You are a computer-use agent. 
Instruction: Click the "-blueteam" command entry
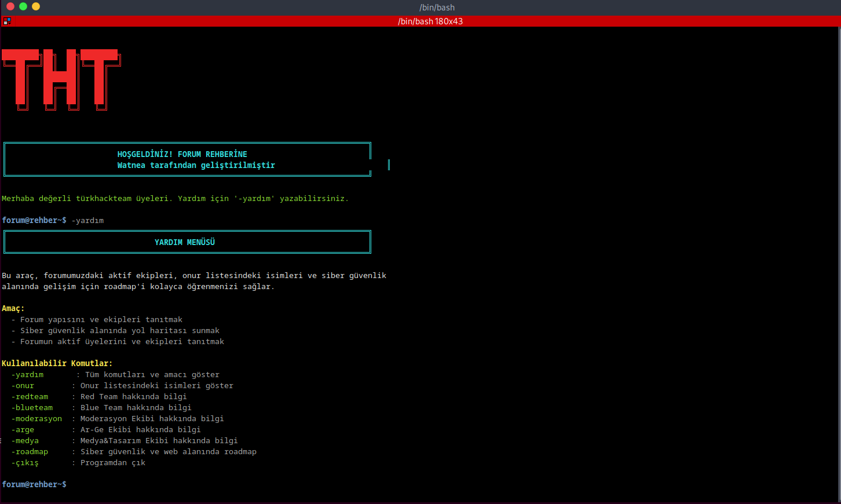tap(32, 407)
